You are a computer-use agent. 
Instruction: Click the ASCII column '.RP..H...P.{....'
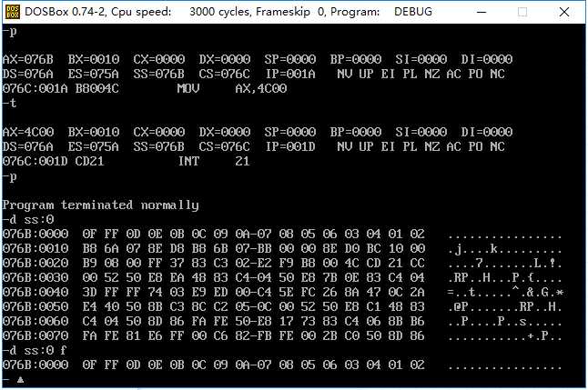505,277
